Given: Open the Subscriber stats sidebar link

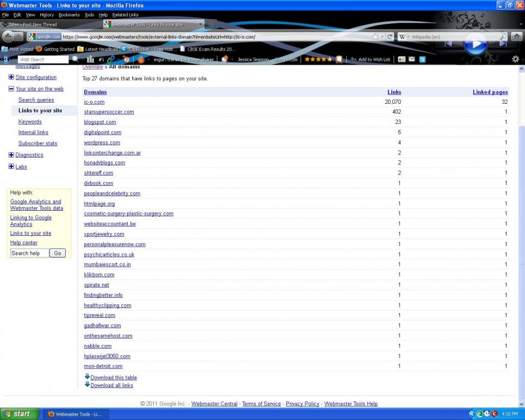Looking at the screenshot, I should point(38,143).
